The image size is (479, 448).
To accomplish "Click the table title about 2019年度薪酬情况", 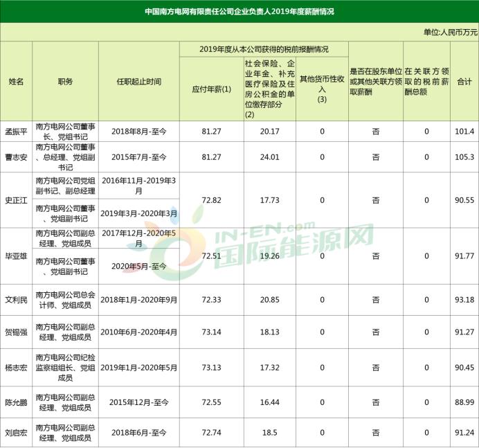I will pos(239,12).
